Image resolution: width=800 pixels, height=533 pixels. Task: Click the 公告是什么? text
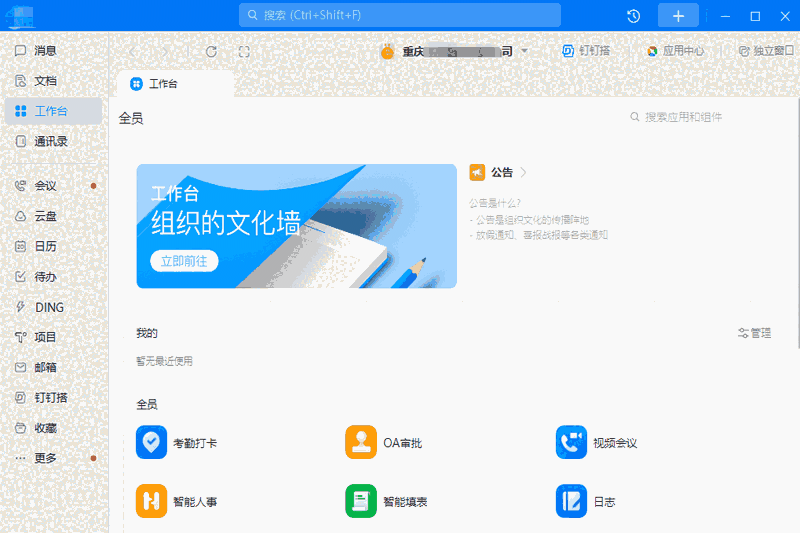point(494,203)
